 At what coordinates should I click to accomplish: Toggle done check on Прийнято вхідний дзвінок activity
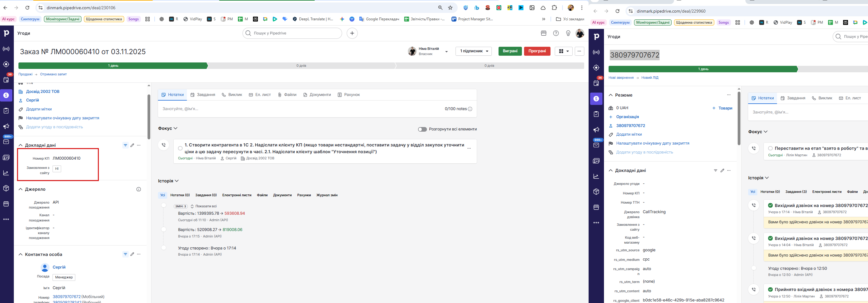(x=770, y=289)
